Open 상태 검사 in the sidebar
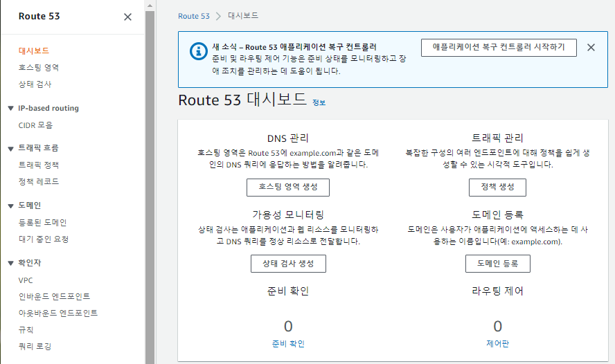This screenshot has height=364, width=615. tap(35, 84)
